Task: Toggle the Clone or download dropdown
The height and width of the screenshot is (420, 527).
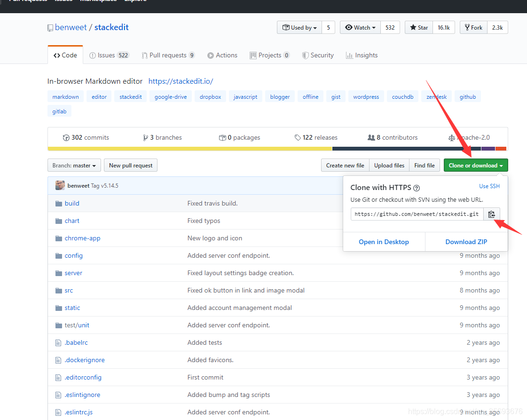Action: coord(476,166)
